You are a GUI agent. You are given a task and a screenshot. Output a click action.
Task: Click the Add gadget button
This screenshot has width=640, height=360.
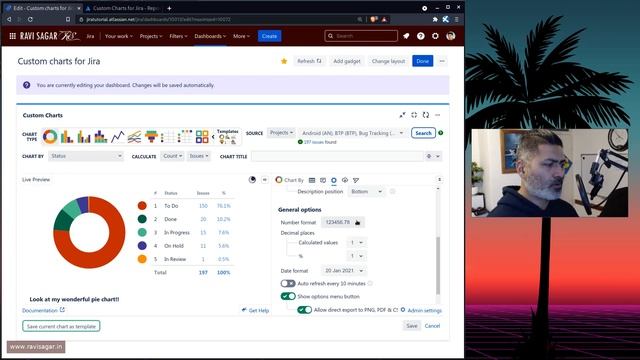pyautogui.click(x=347, y=61)
